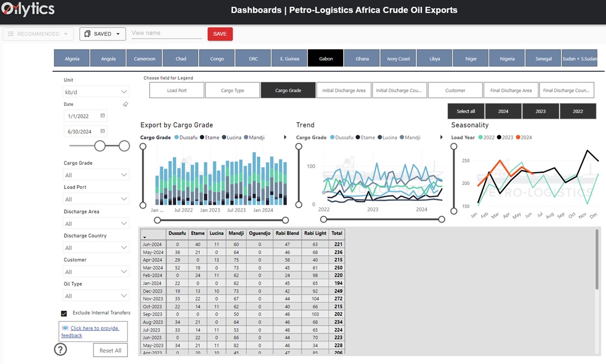Click the Oilytics logo
Screen dimensions: 606x364
[x=28, y=10]
